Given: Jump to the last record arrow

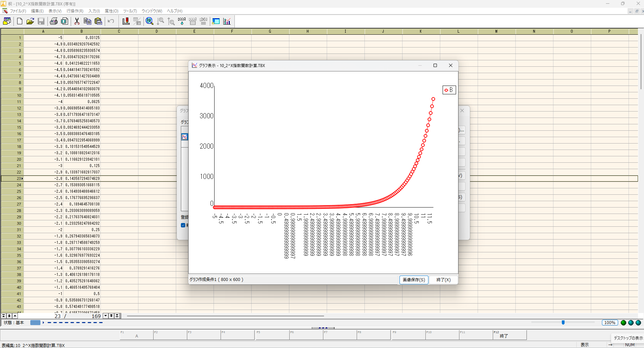Looking at the screenshot, I should (x=117, y=316).
